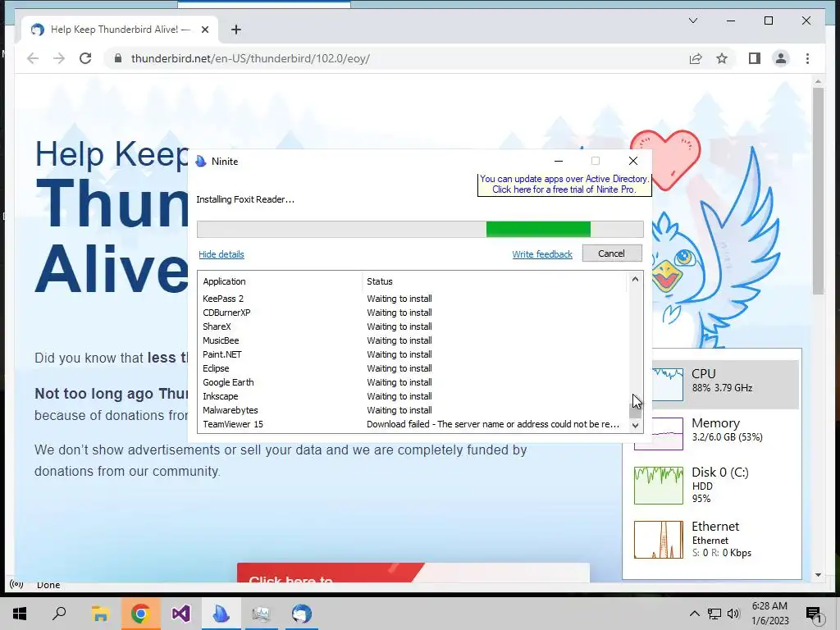Click network tray icon

[x=714, y=614]
